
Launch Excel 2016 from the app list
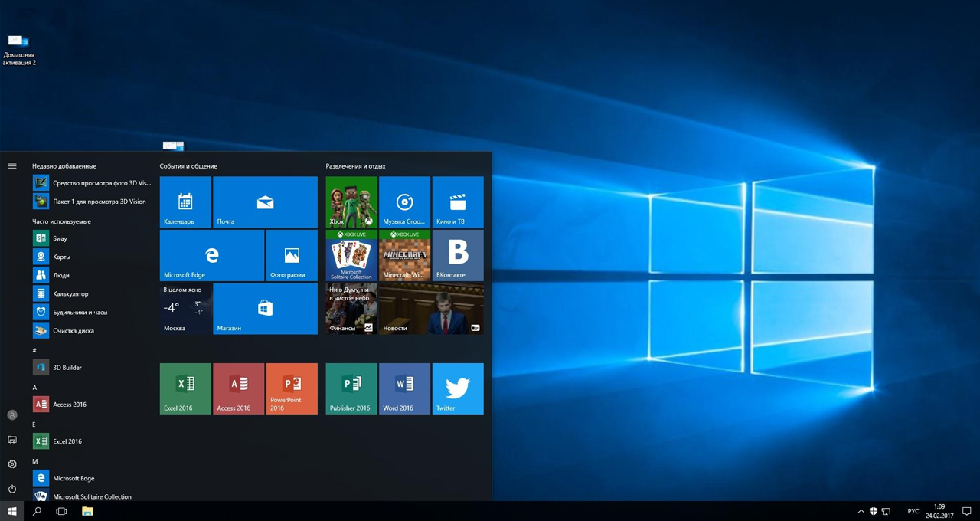point(92,441)
